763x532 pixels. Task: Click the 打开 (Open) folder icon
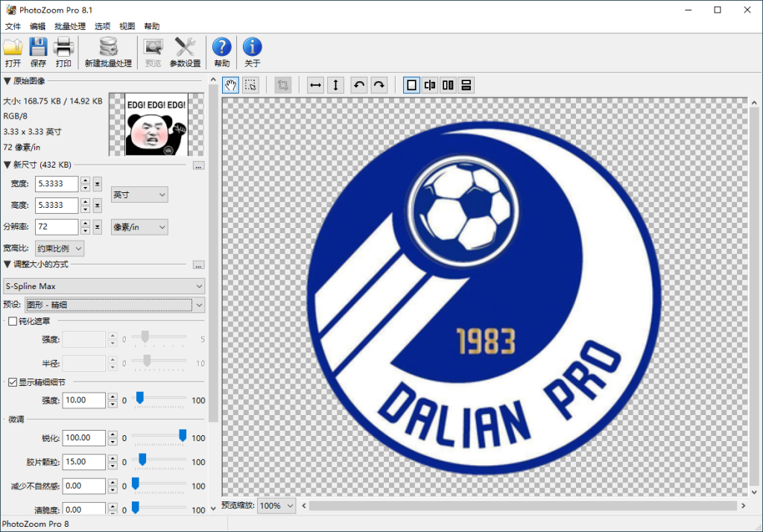[13, 47]
